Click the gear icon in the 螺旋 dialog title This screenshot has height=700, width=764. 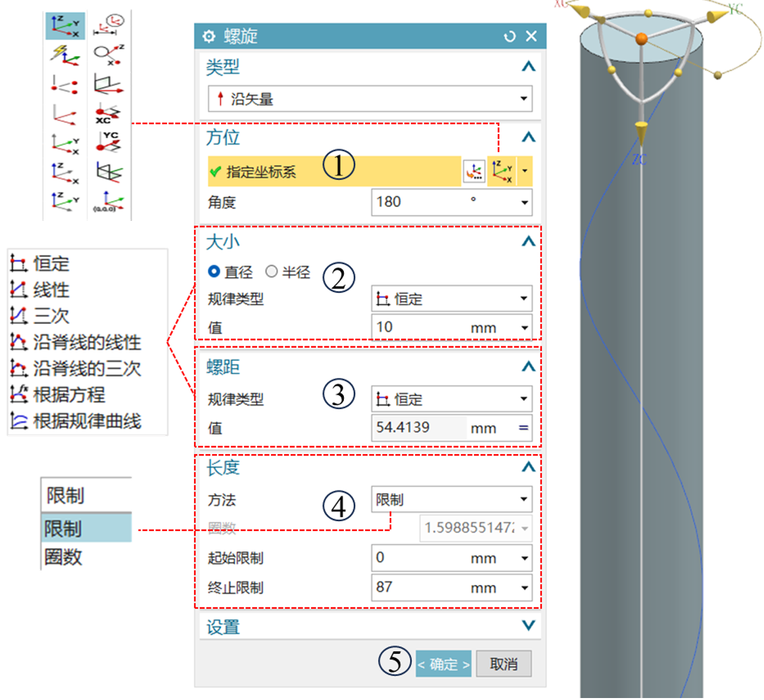[208, 36]
